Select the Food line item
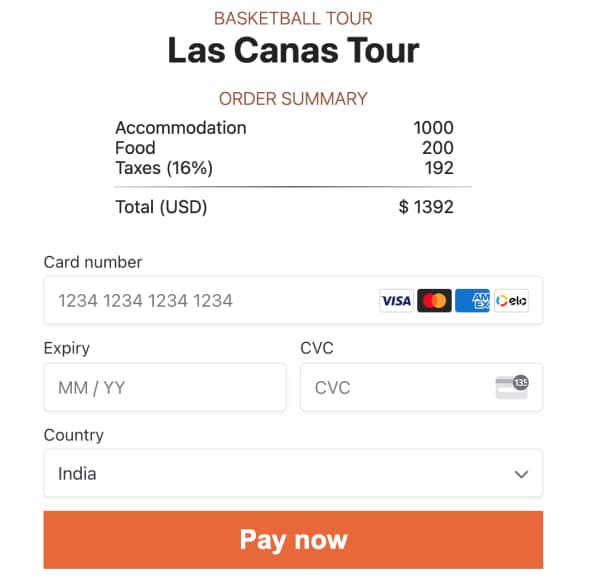Viewport: 589px width, 588px height. pyautogui.click(x=284, y=148)
